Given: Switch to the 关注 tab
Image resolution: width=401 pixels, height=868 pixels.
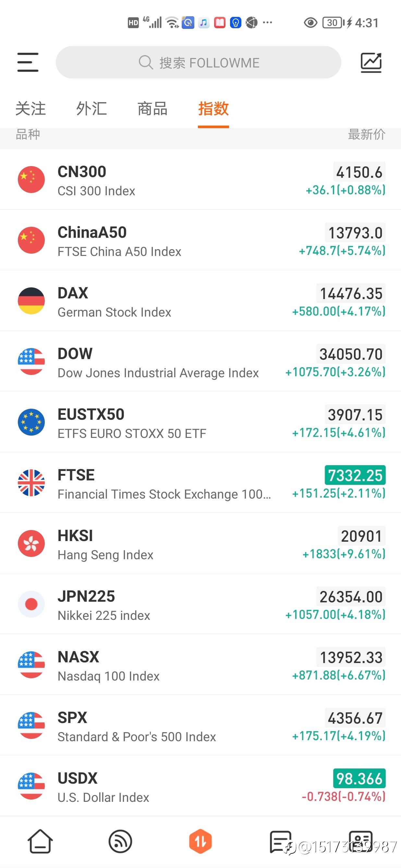Looking at the screenshot, I should tap(31, 109).
